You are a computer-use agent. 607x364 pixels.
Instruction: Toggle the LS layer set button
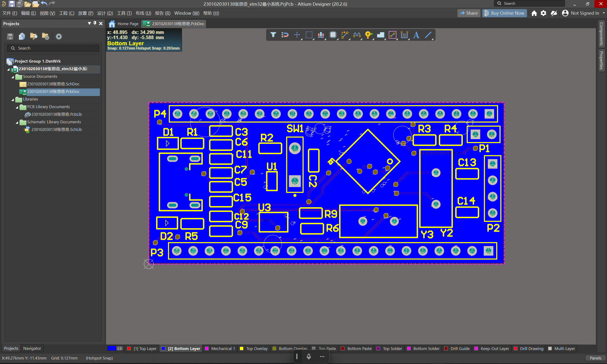click(x=119, y=349)
